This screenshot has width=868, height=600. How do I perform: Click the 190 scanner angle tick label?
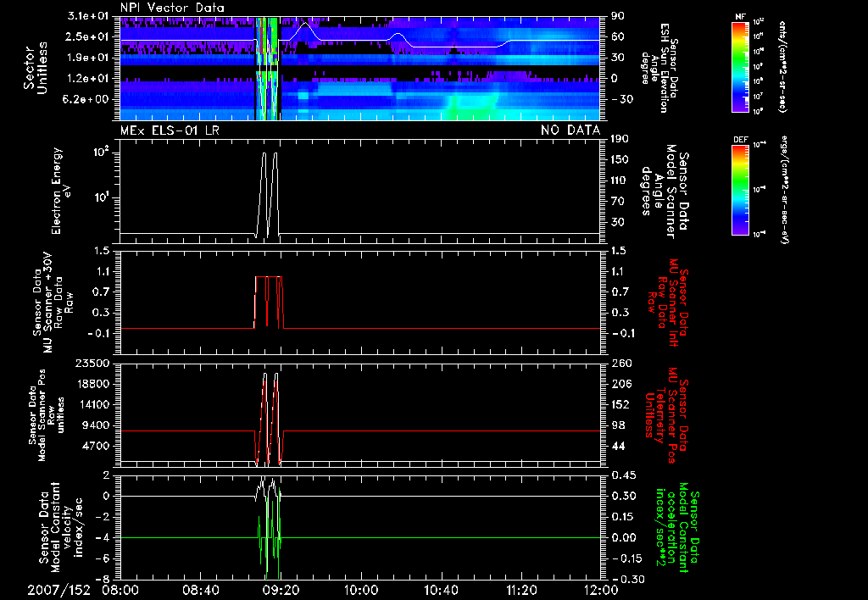[x=620, y=139]
